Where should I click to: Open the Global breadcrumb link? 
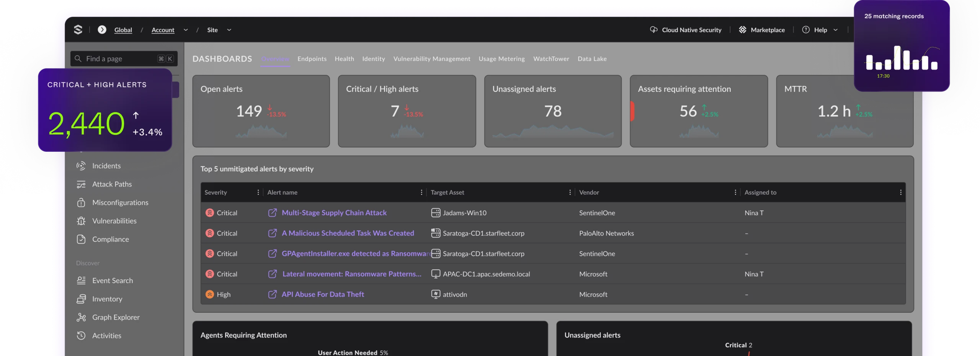tap(123, 30)
